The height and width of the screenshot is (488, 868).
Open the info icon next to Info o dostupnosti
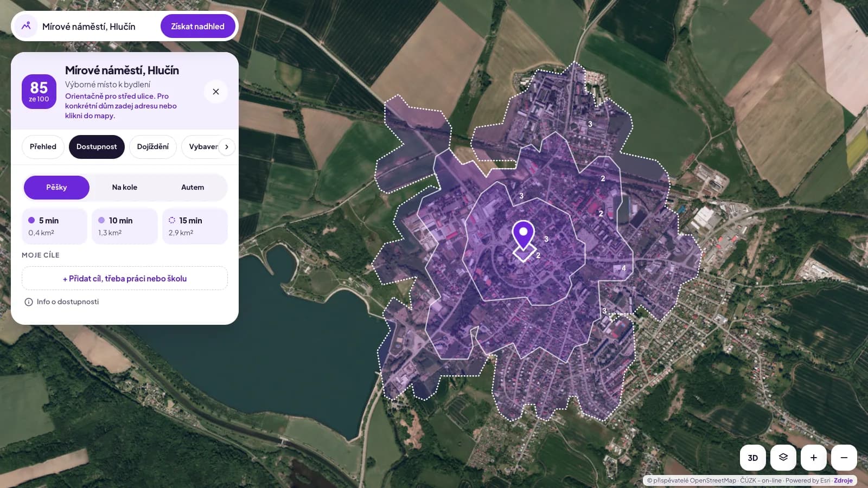[29, 302]
